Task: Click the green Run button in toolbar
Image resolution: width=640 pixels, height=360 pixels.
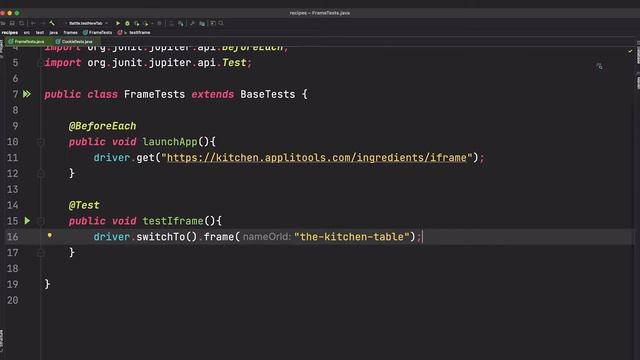Action: point(118,23)
